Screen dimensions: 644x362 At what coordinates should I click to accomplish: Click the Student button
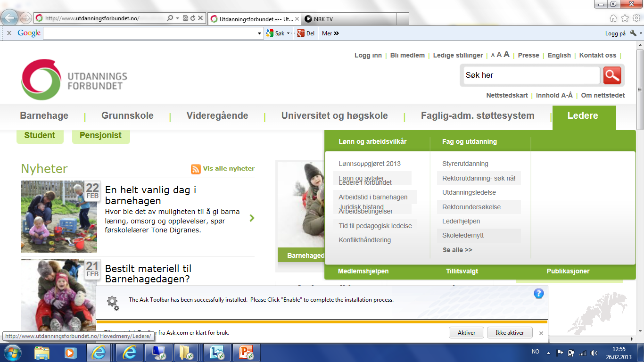pyautogui.click(x=40, y=136)
